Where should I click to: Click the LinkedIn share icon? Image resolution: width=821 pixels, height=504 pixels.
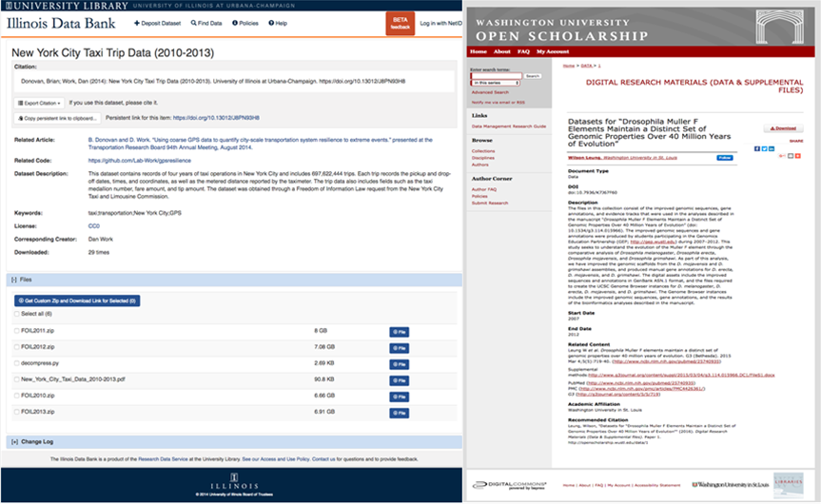[771, 148]
